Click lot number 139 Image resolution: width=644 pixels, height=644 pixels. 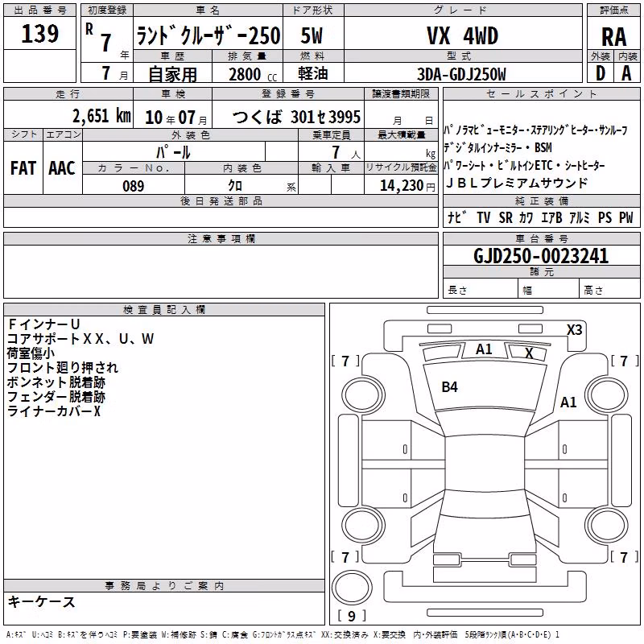39,34
